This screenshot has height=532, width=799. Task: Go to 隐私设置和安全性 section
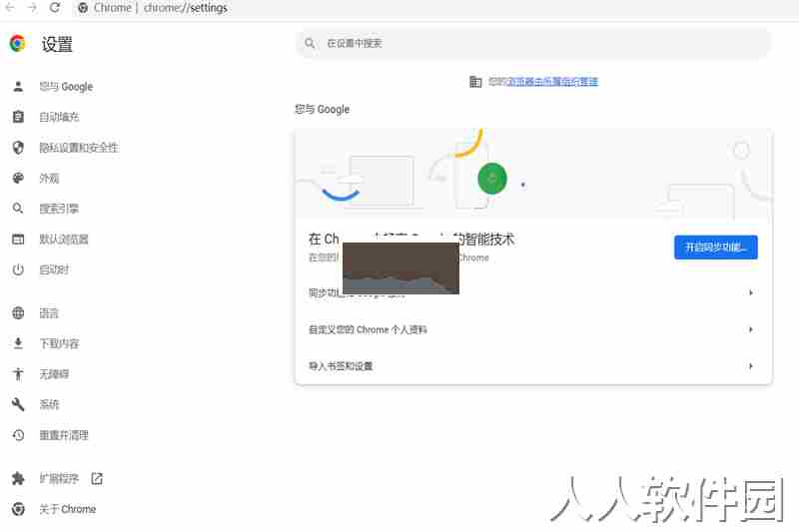pos(79,148)
